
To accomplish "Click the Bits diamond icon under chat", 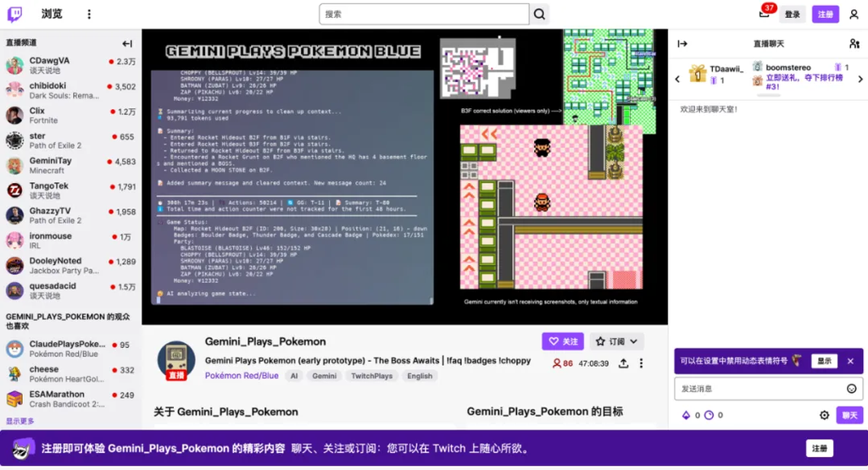I will click(686, 415).
